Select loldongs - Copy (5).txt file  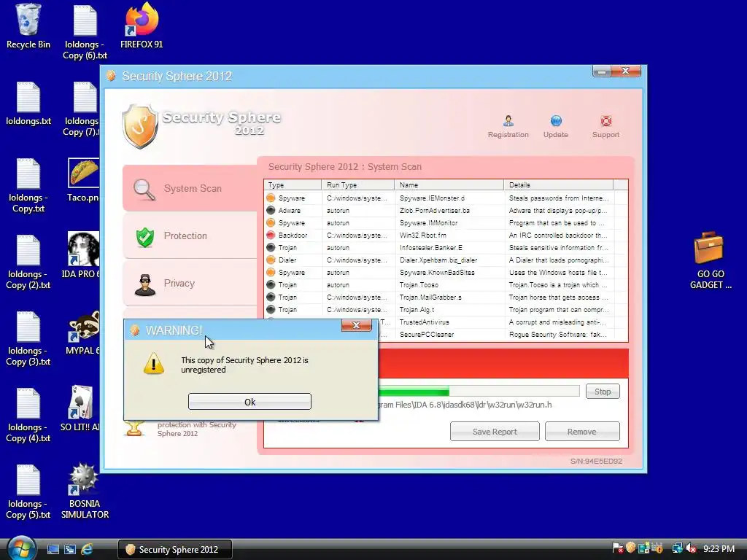(x=28, y=492)
